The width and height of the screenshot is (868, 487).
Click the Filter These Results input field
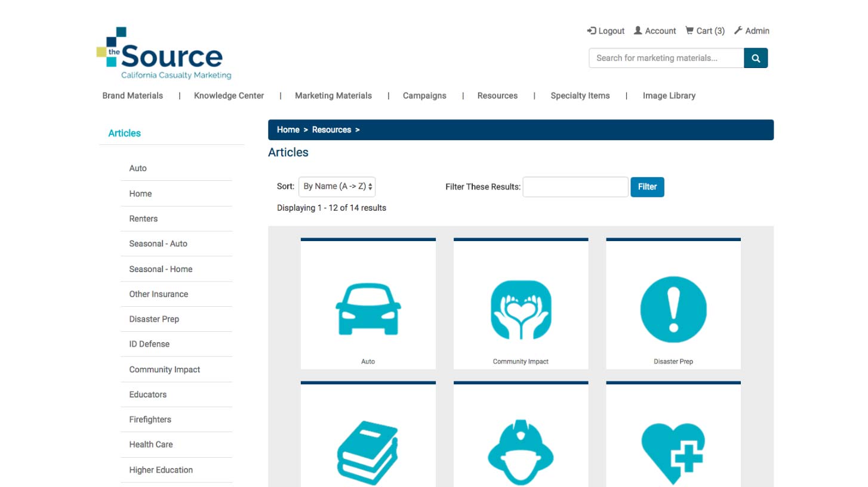[575, 187]
